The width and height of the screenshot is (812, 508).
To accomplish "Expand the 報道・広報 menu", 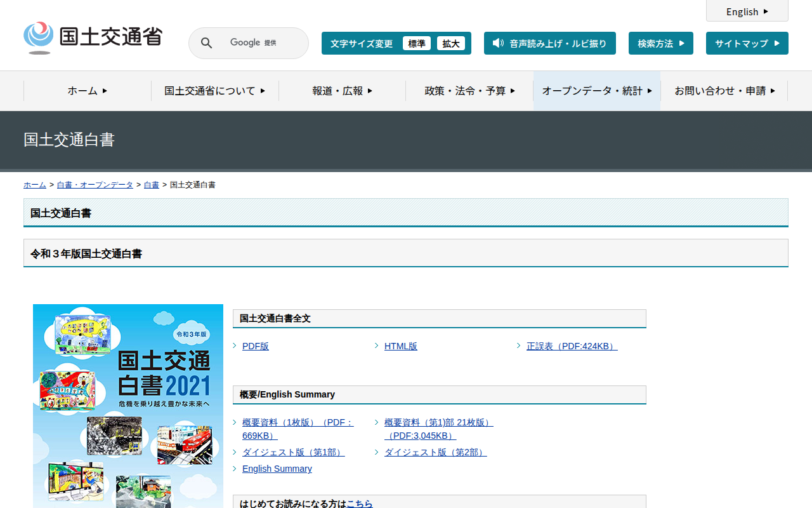I will (342, 91).
